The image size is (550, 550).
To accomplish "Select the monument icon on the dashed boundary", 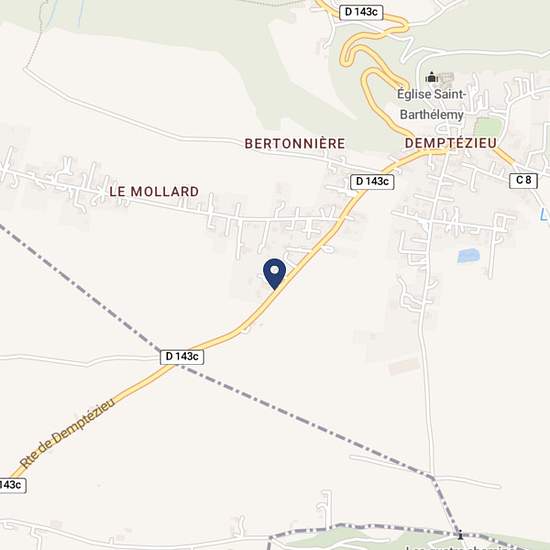I will point(460,535).
